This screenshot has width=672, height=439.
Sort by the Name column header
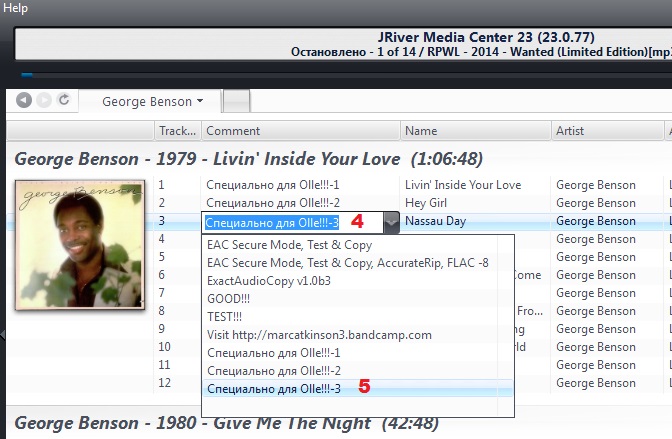(476, 131)
